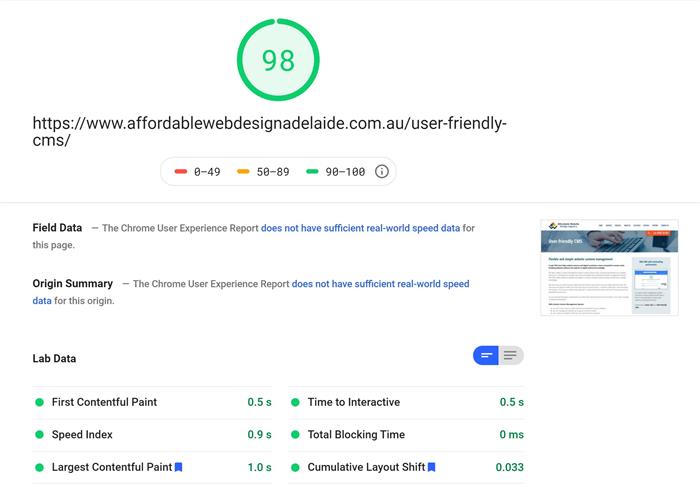Open the Origin Summary insufficient speed data link
This screenshot has width=700, height=487.
click(380, 284)
